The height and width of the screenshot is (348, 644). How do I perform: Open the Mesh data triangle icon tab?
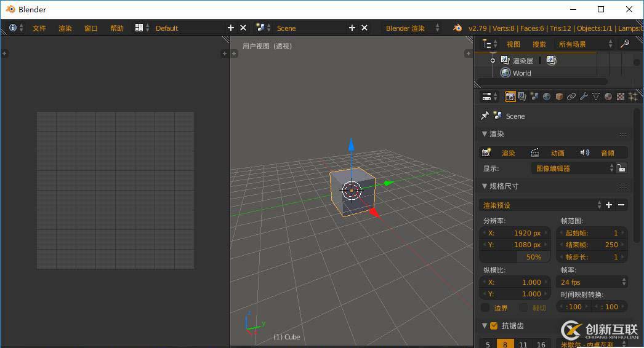(x=596, y=97)
